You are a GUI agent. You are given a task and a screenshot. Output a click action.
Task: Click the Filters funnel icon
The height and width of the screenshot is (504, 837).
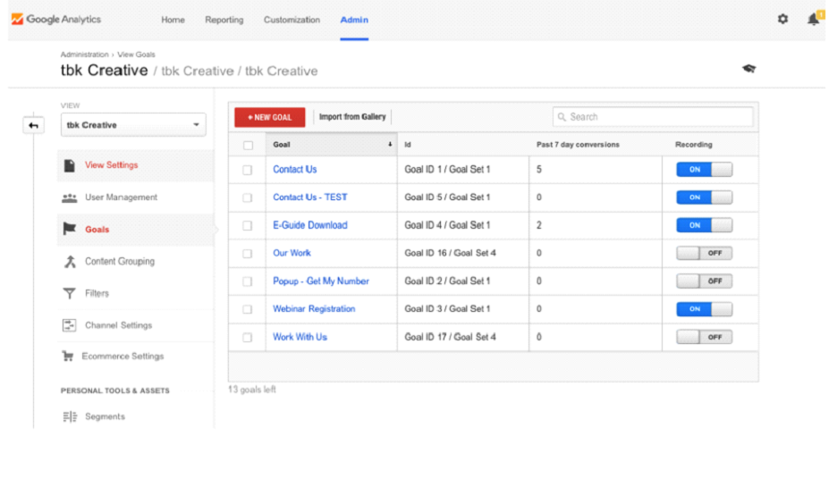[x=70, y=293]
